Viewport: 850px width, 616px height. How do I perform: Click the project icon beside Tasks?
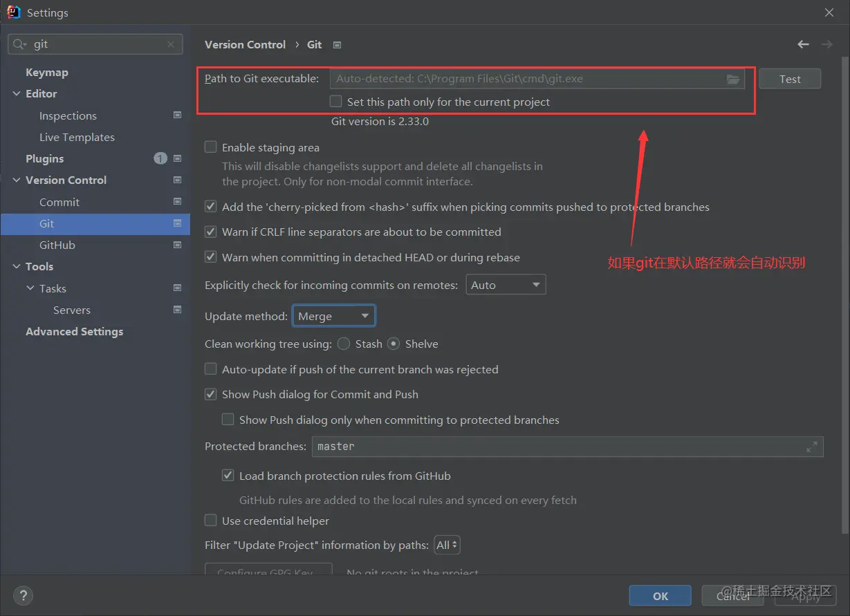click(177, 288)
